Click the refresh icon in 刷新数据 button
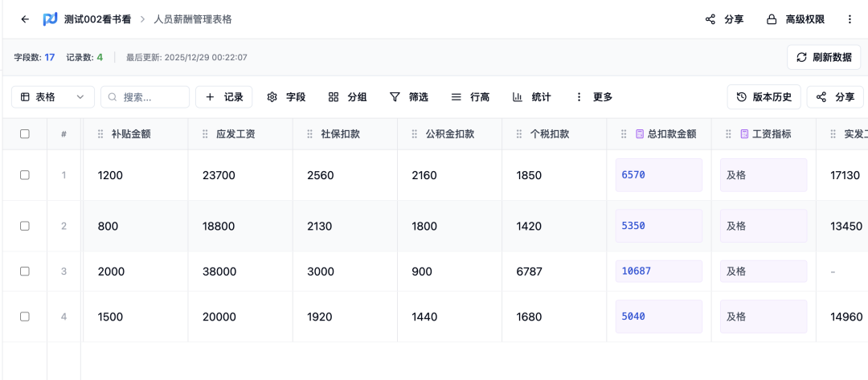Viewport: 868px width, 380px height. tap(801, 58)
